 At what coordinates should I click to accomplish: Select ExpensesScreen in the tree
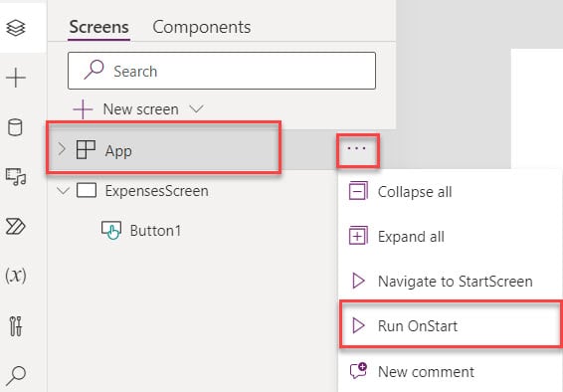point(156,191)
